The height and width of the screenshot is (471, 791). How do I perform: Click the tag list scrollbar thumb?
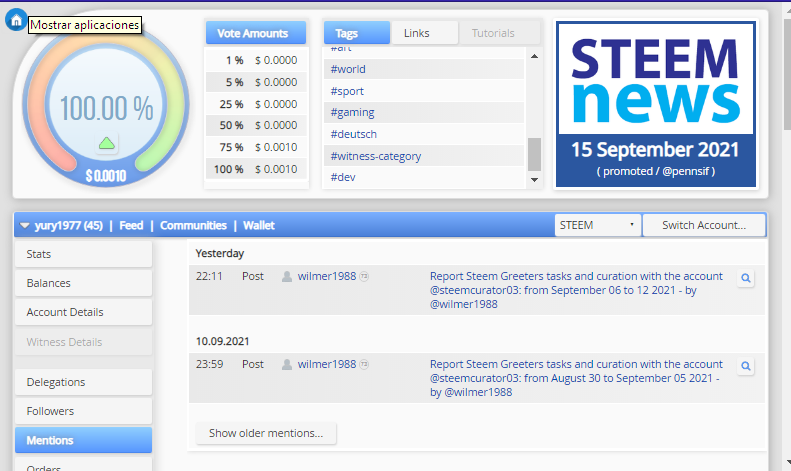coord(534,154)
